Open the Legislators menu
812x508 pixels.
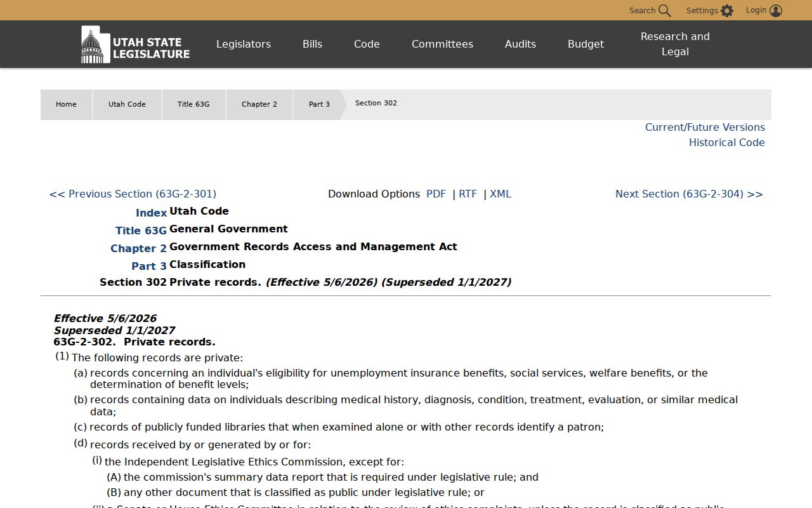(x=244, y=44)
